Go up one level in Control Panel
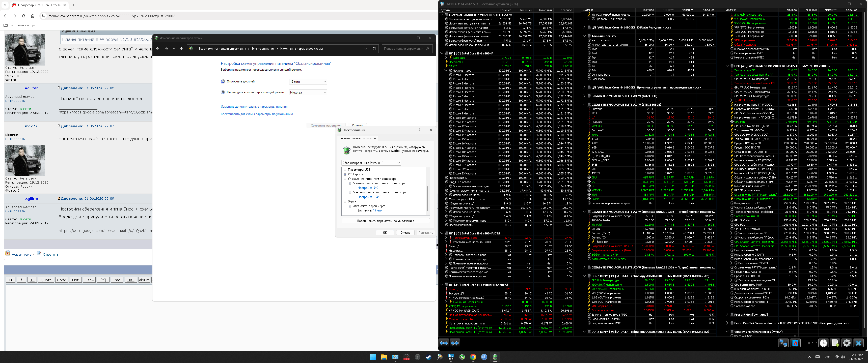Image resolution: width=868 pixels, height=363 pixels. coord(182,48)
